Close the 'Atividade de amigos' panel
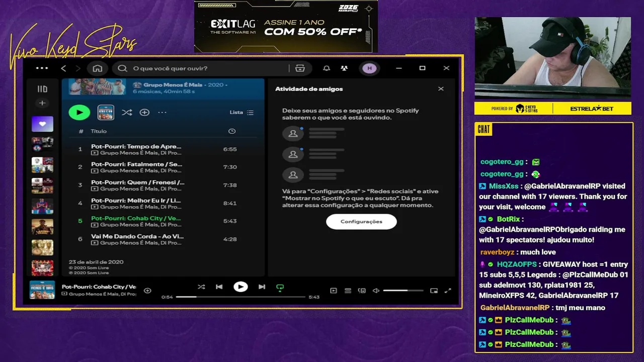The height and width of the screenshot is (362, 644). (x=441, y=89)
